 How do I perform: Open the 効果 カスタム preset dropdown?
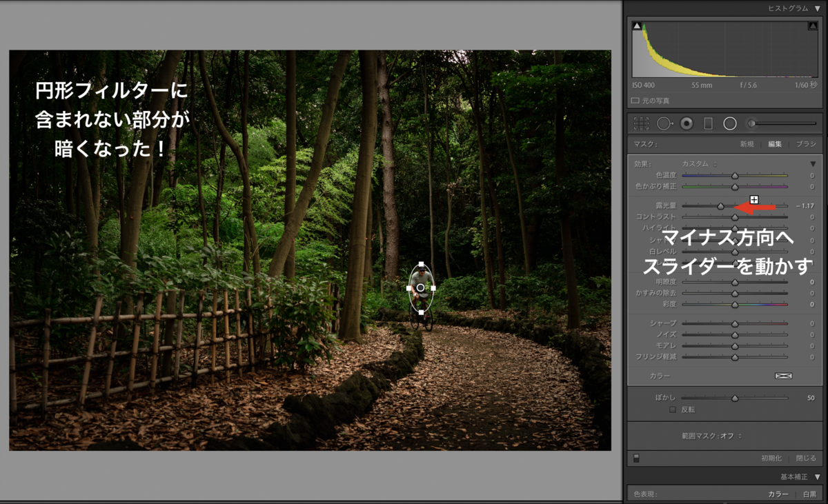pos(699,164)
